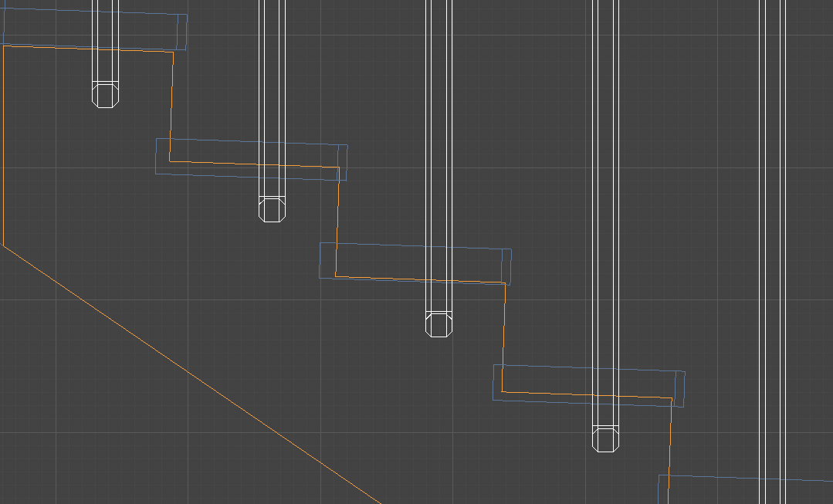Viewport: 833px width, 504px height.
Task: Select the bottom cap of fourth baluster
Action: coord(605,439)
